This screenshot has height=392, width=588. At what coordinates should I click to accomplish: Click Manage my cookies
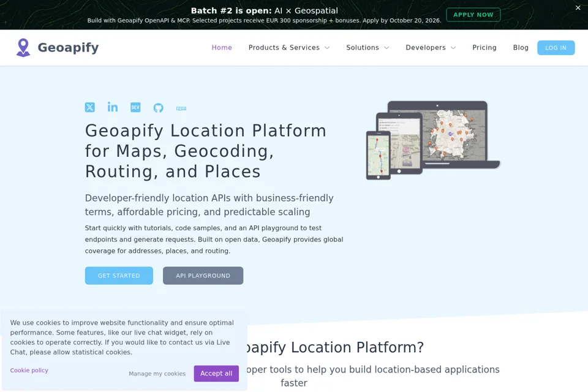(157, 374)
